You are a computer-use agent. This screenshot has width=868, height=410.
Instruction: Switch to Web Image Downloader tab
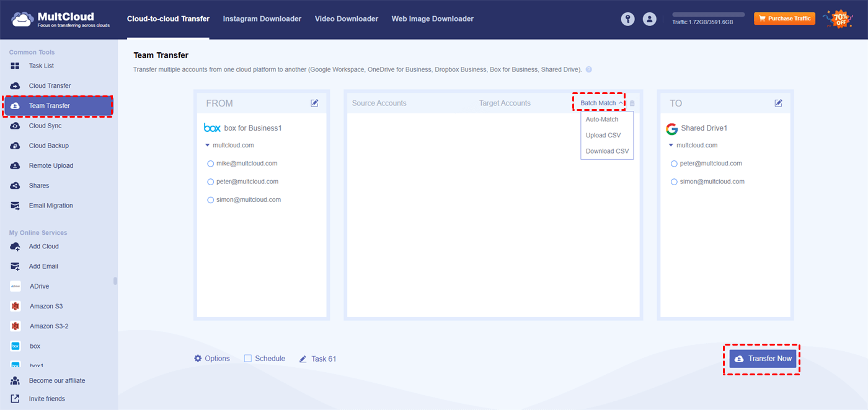tap(433, 19)
